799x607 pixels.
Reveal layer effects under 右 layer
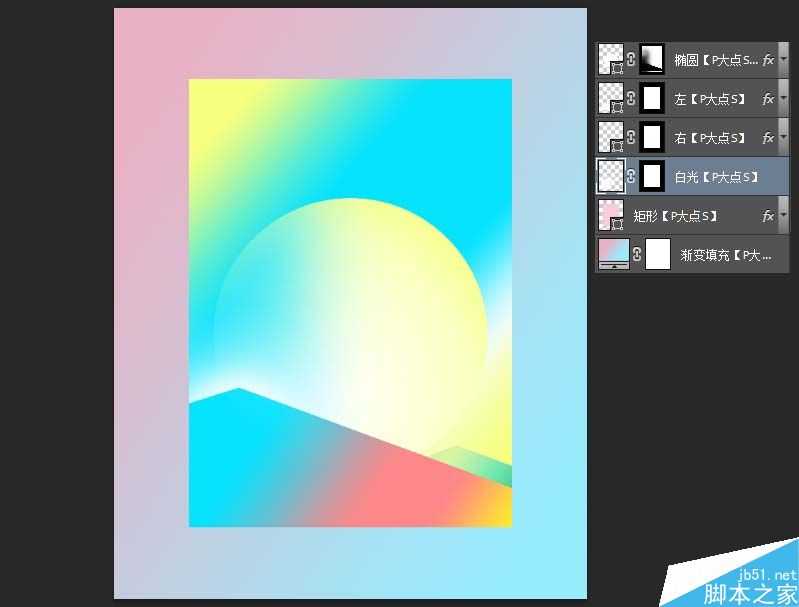coord(783,138)
